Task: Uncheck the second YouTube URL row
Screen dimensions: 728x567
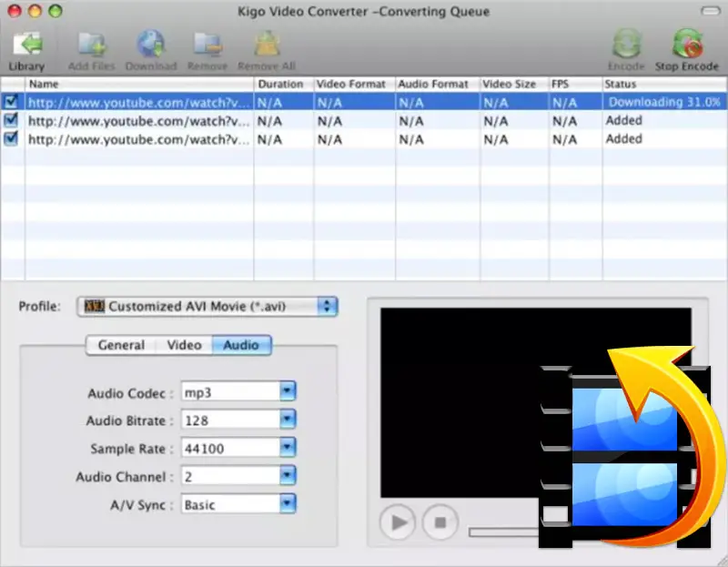Action: 11,120
